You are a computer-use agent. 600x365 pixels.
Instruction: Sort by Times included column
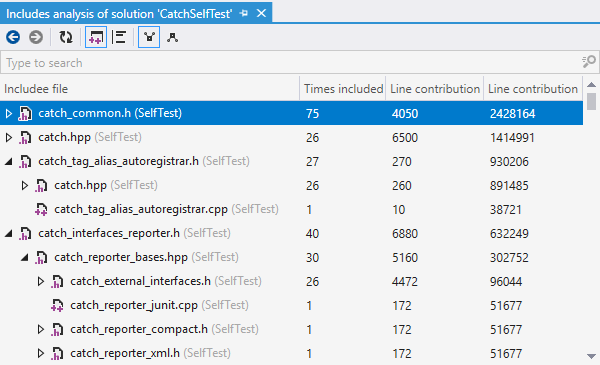tap(343, 89)
